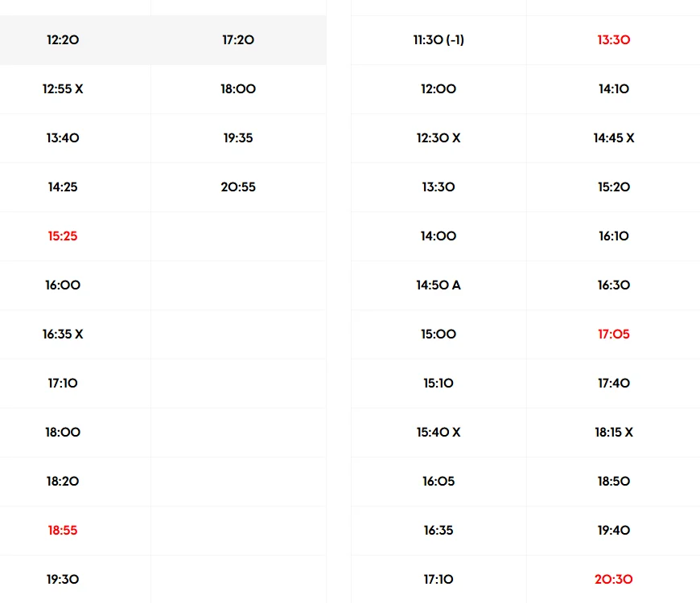Image resolution: width=700 pixels, height=603 pixels.
Task: Choose the 11:30 (-1) departure
Action: (439, 40)
